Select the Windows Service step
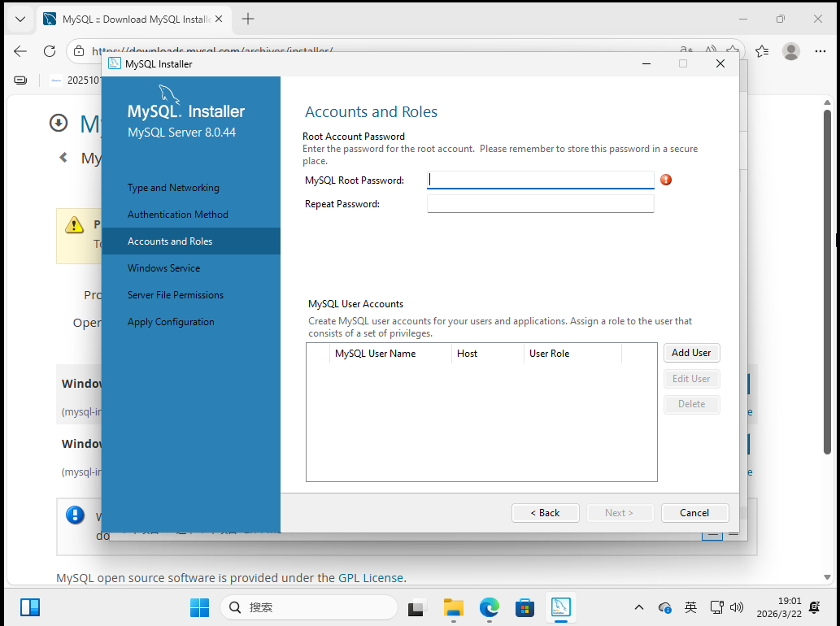 click(x=163, y=268)
